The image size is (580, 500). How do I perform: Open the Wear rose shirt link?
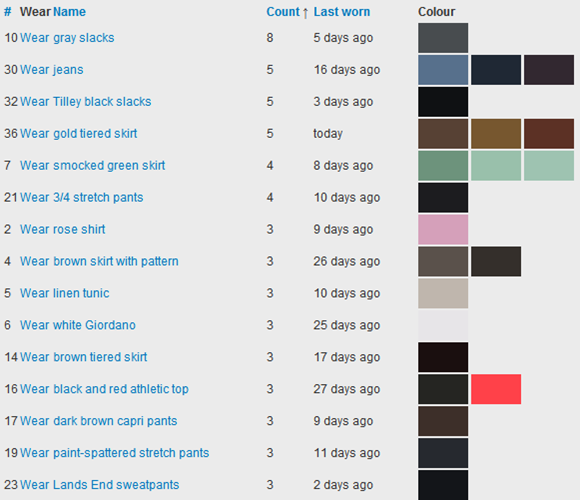[x=63, y=229]
